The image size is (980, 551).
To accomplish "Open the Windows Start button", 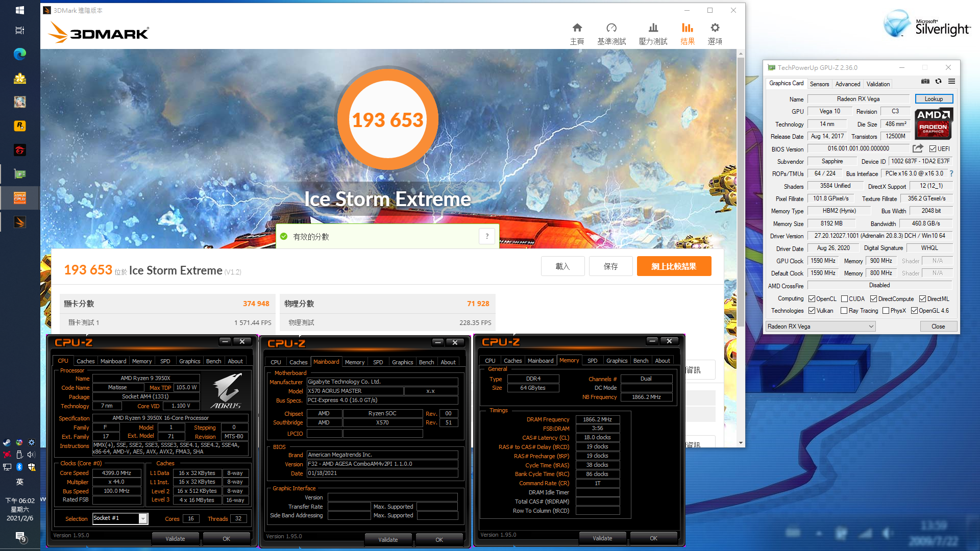I will click(x=20, y=10).
